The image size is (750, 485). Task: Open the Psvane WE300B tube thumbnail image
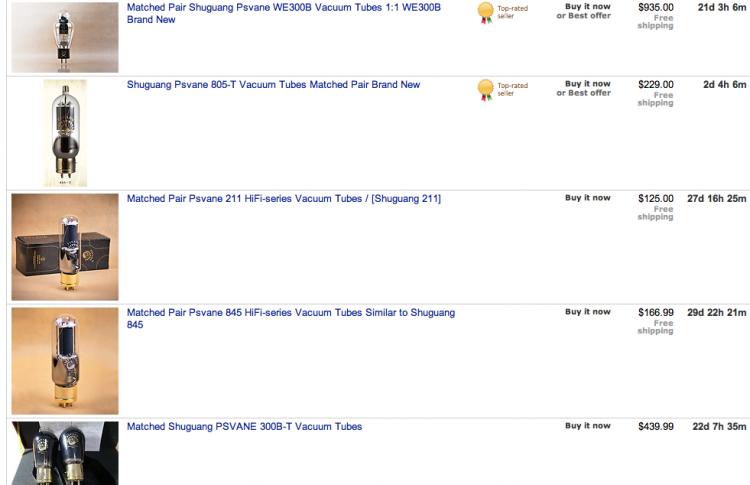coord(64,36)
